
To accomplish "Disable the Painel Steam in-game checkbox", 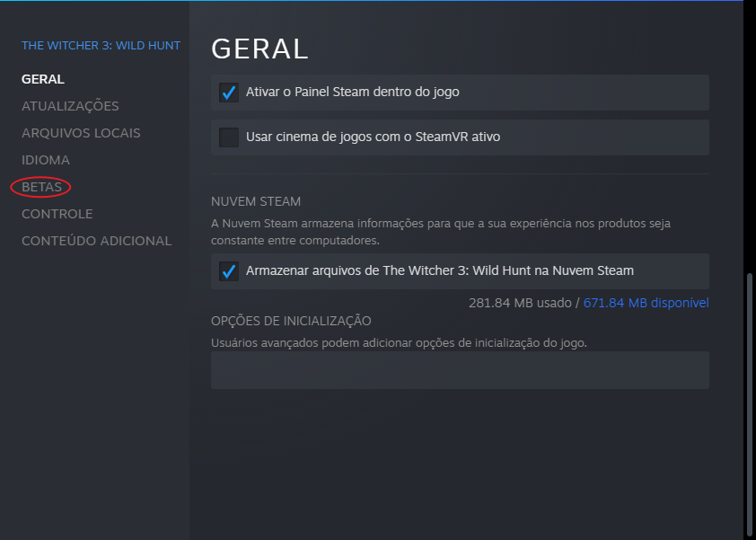I will 229,93.
